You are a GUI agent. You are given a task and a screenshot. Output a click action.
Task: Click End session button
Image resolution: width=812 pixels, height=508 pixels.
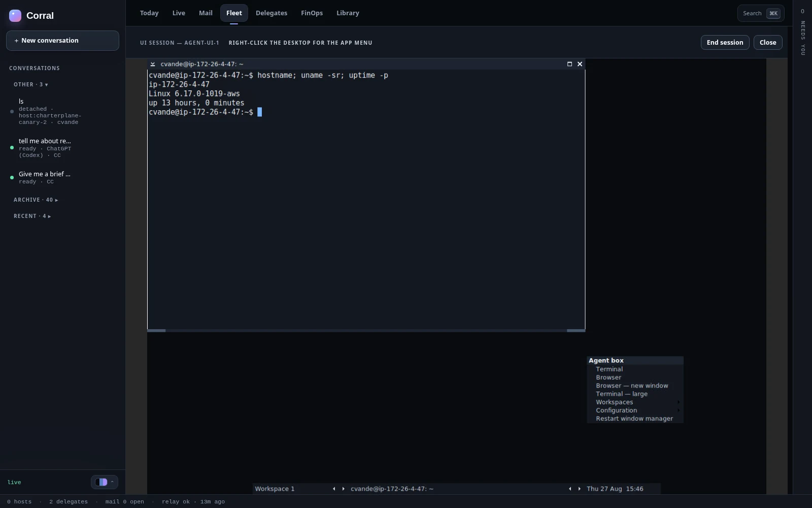pos(725,43)
